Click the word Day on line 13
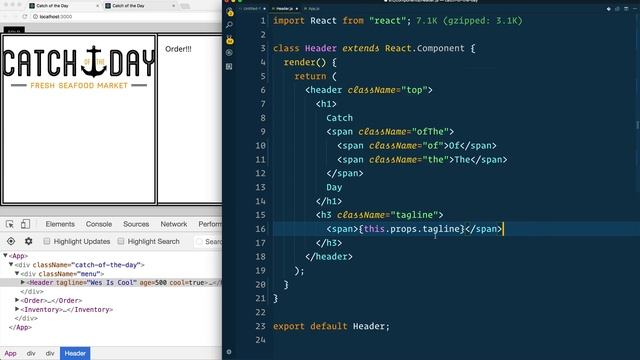640x360 pixels. (x=334, y=187)
